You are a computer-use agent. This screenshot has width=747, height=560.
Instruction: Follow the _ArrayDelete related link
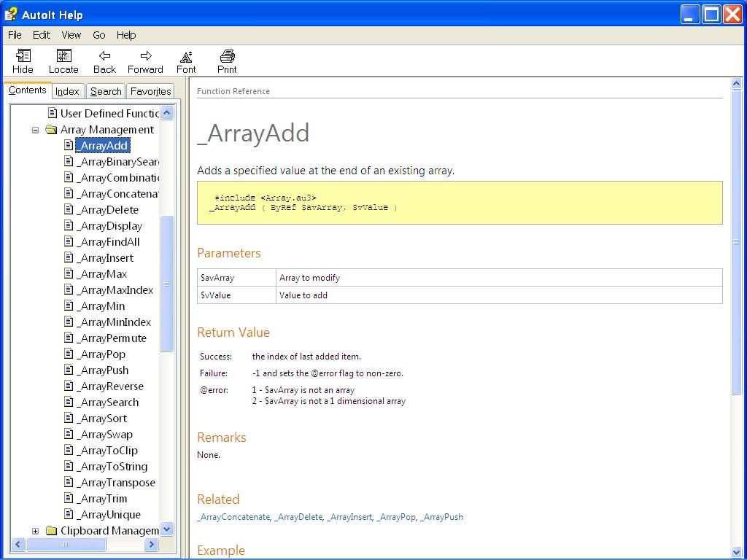(x=298, y=517)
